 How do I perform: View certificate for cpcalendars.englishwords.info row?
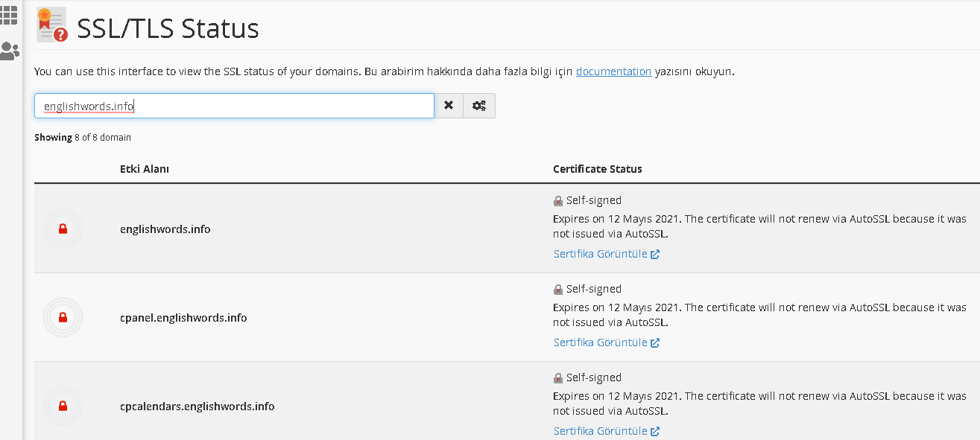pyautogui.click(x=607, y=431)
